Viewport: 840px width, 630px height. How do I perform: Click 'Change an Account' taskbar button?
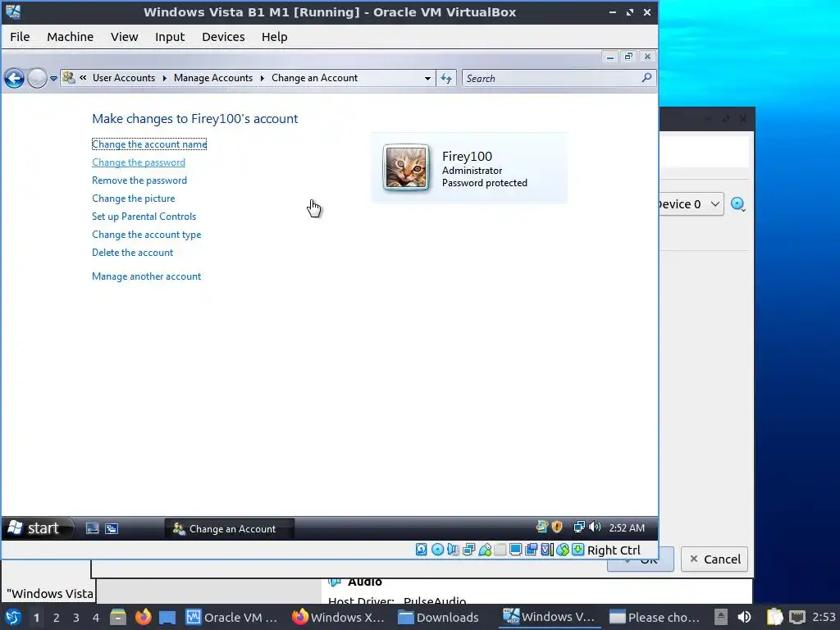[230, 529]
